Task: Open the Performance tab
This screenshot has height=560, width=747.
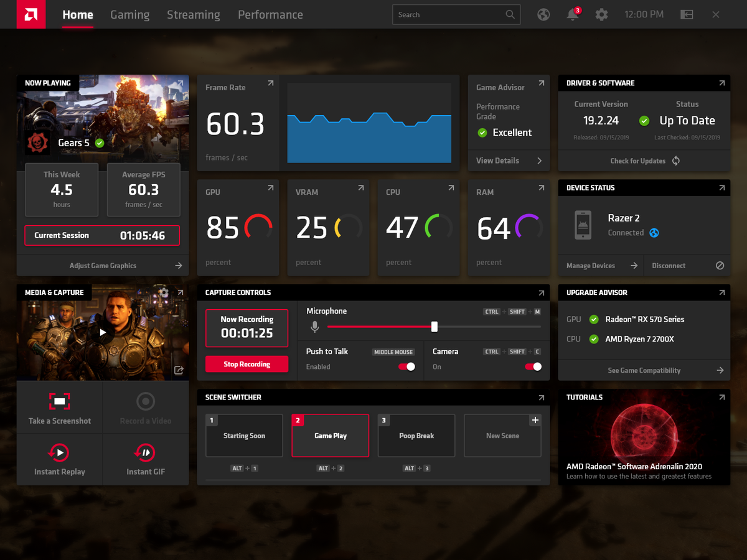Action: (270, 15)
